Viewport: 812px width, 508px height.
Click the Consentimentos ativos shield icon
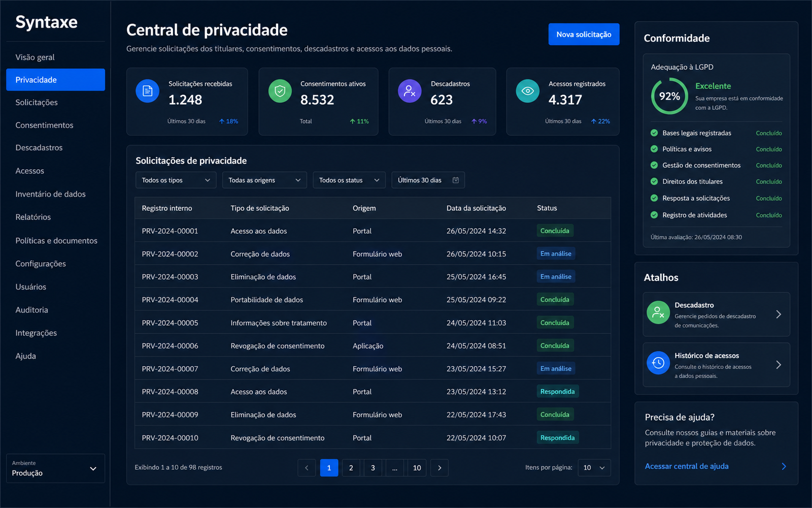[280, 91]
